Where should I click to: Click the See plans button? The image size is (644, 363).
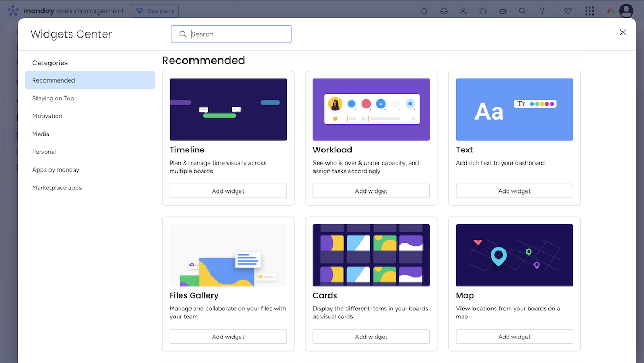click(x=155, y=10)
